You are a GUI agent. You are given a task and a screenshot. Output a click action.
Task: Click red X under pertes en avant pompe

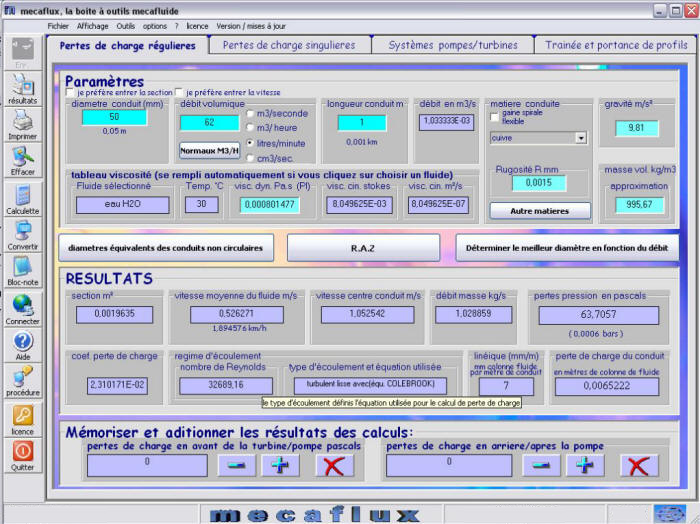(x=334, y=466)
